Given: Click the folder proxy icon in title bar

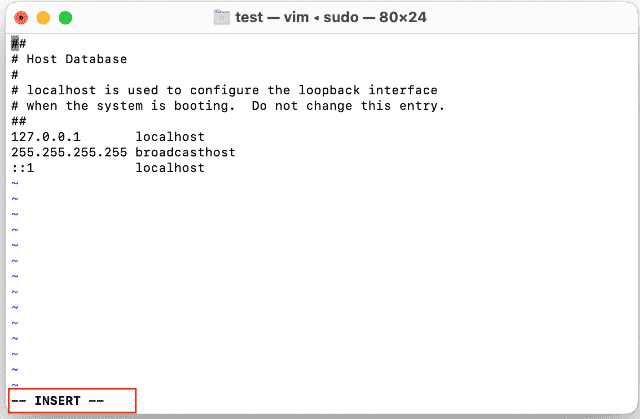Looking at the screenshot, I should [x=223, y=18].
